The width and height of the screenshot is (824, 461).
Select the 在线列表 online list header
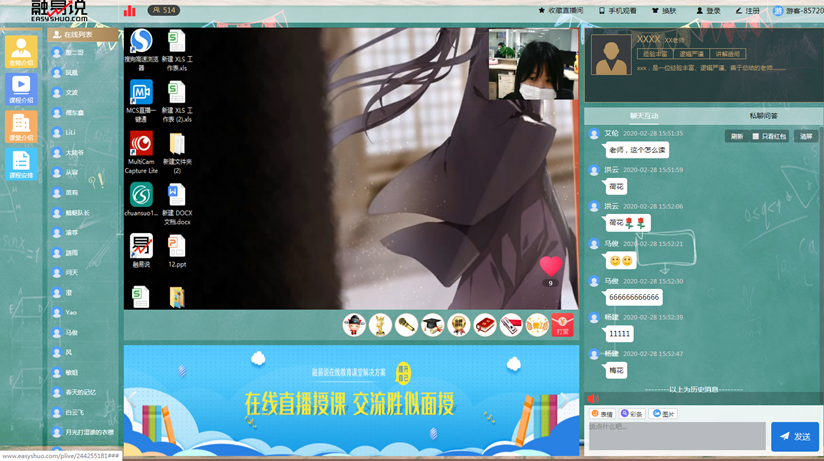tap(83, 34)
